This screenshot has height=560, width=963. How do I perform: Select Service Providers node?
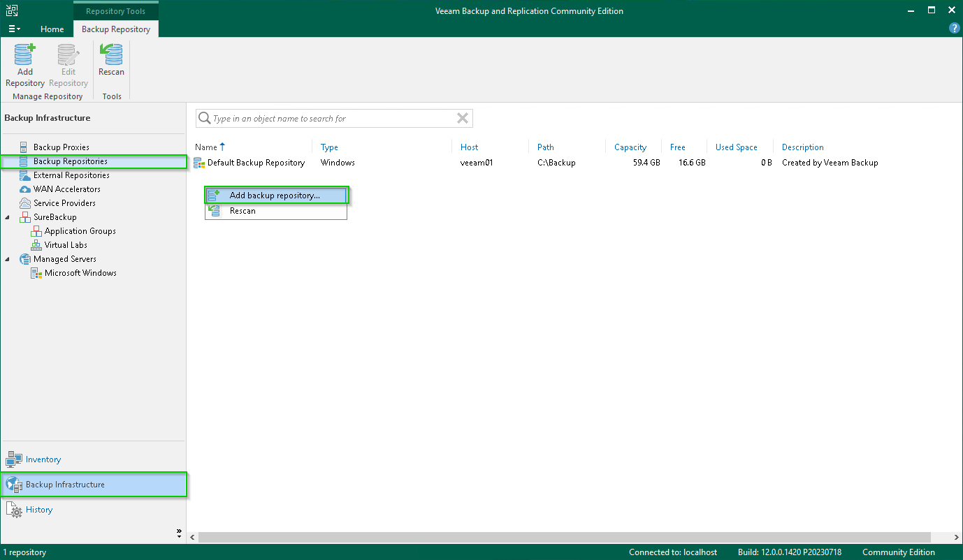pos(64,203)
